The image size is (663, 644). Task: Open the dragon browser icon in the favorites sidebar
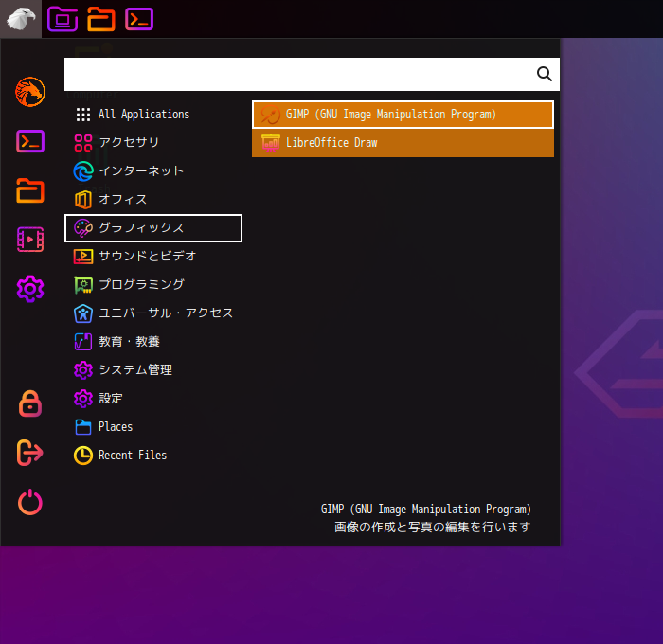pyautogui.click(x=30, y=92)
